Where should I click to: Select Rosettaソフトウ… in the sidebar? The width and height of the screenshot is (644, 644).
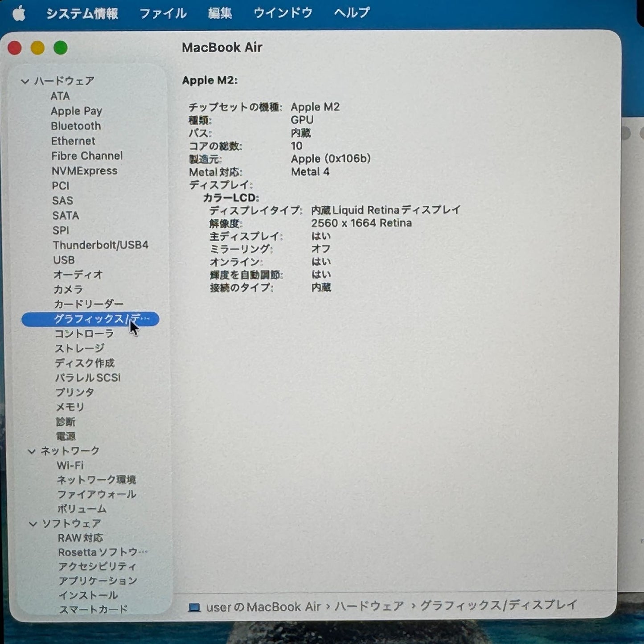(x=103, y=553)
